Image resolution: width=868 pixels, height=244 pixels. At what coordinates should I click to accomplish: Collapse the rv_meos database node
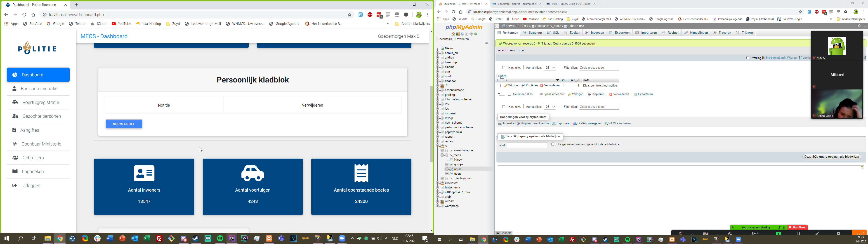pos(442,155)
